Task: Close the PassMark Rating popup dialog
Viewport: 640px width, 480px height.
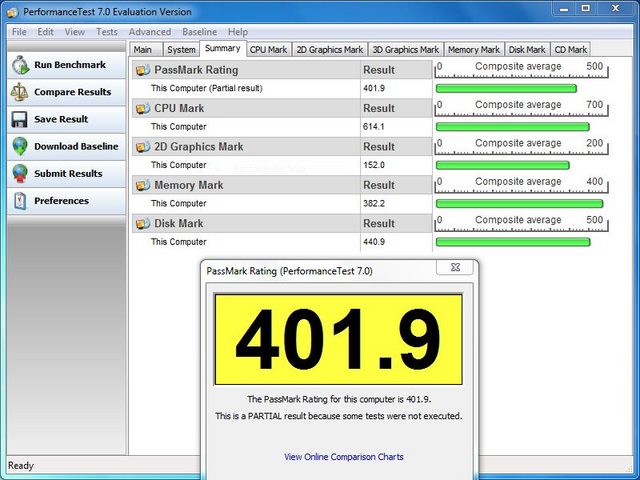Action: [x=455, y=267]
